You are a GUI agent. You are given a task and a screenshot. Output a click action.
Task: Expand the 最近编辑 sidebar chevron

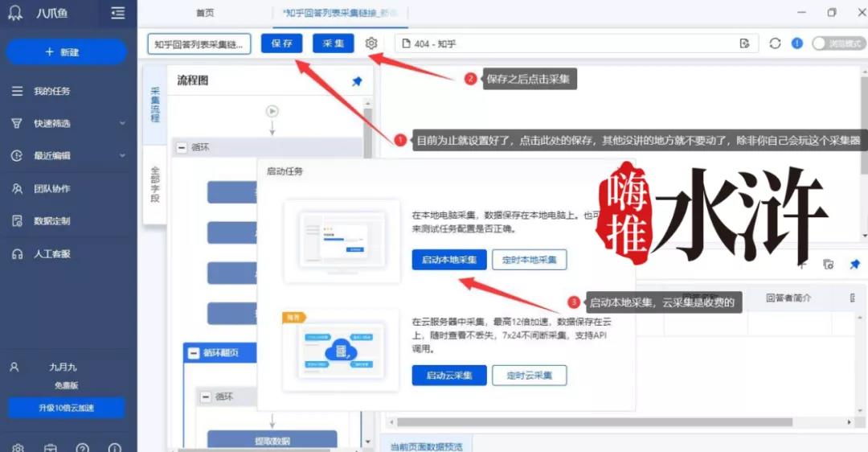tap(122, 156)
